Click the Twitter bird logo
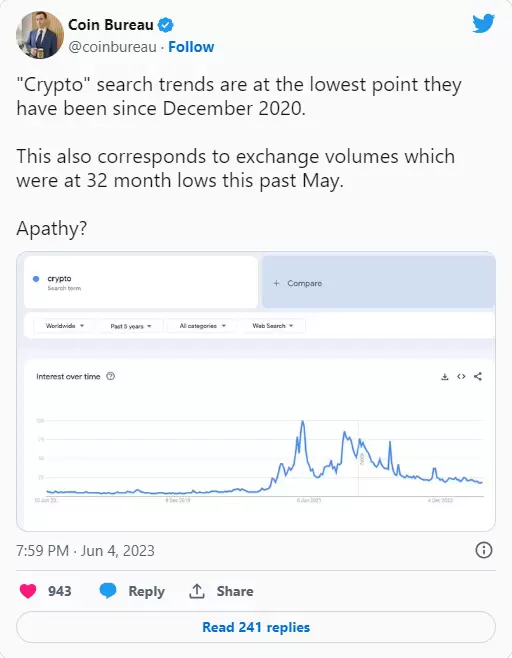Image resolution: width=512 pixels, height=658 pixels. [x=483, y=24]
